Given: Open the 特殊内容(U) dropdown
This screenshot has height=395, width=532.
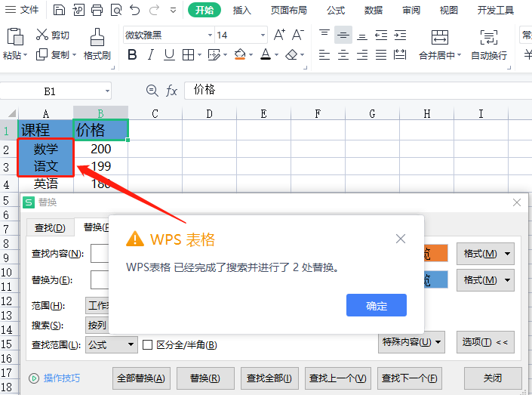Looking at the screenshot, I should click(x=411, y=342).
